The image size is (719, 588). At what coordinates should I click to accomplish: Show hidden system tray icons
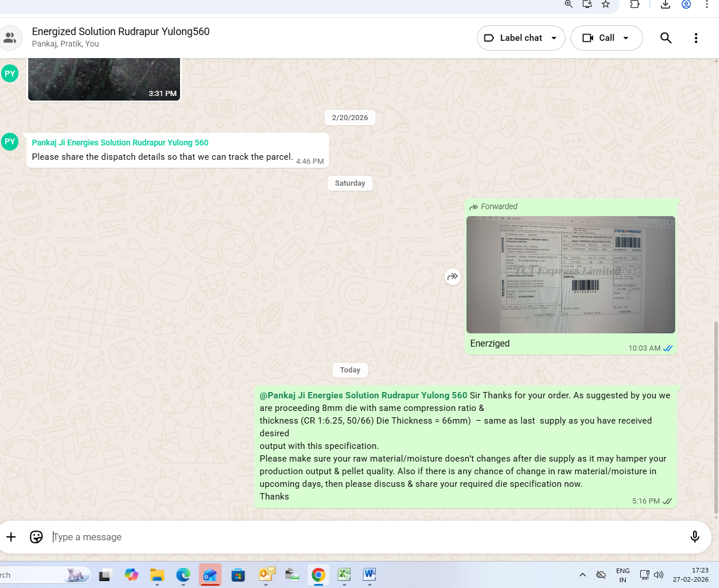(x=582, y=575)
